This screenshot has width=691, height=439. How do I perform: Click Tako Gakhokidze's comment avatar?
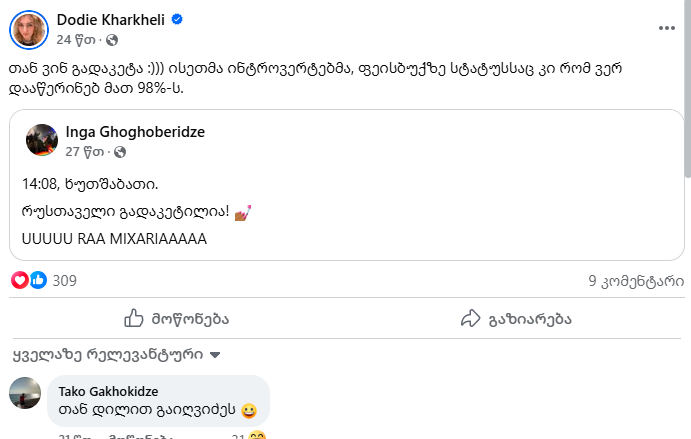click(25, 393)
